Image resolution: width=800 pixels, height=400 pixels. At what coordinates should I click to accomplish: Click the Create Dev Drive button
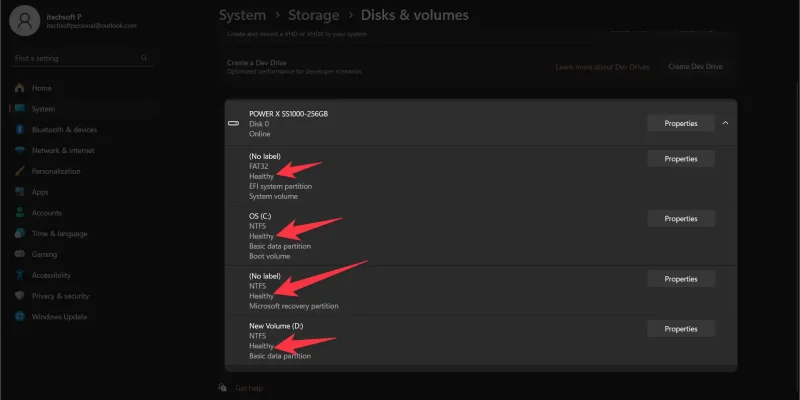695,67
